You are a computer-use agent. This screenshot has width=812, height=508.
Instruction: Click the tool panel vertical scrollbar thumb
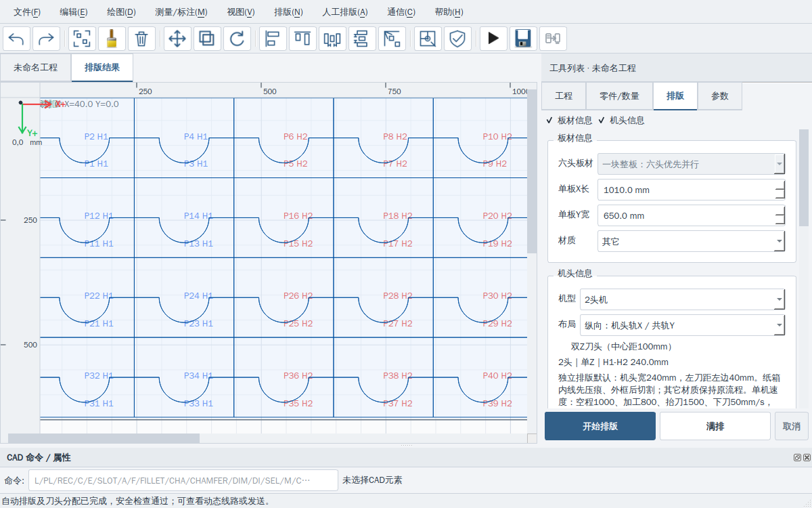[x=804, y=177]
